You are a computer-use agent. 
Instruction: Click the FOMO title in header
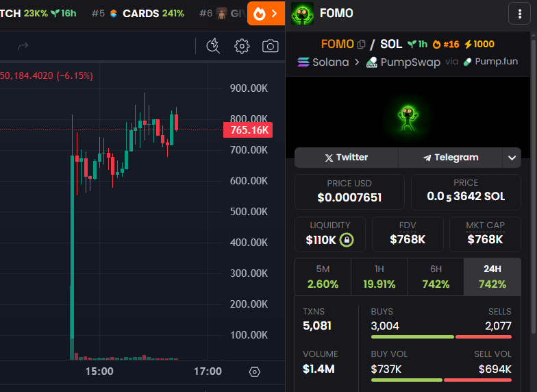tap(336, 14)
